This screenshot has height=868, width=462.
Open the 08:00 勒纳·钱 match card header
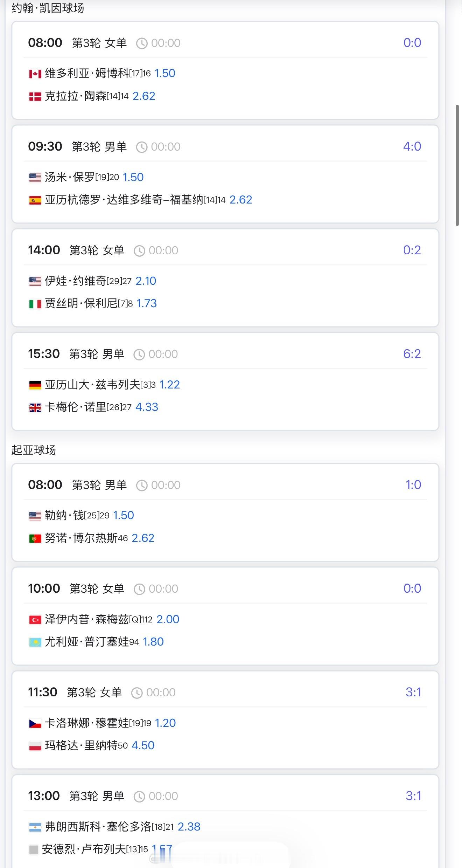(x=225, y=485)
